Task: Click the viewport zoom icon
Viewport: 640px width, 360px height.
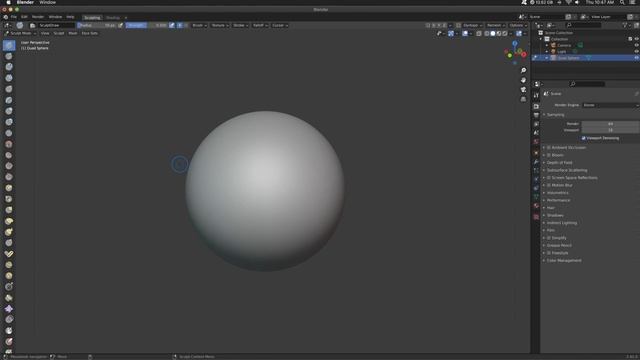Action: coord(523,71)
